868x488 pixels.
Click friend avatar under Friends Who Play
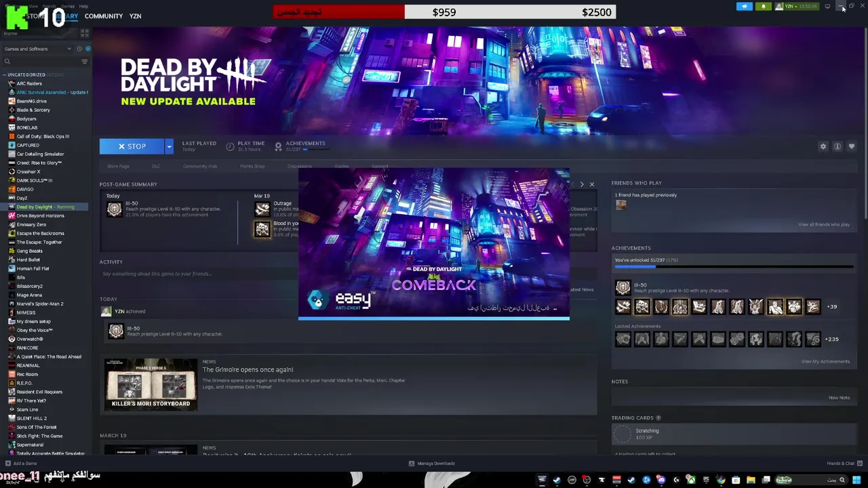click(x=620, y=205)
